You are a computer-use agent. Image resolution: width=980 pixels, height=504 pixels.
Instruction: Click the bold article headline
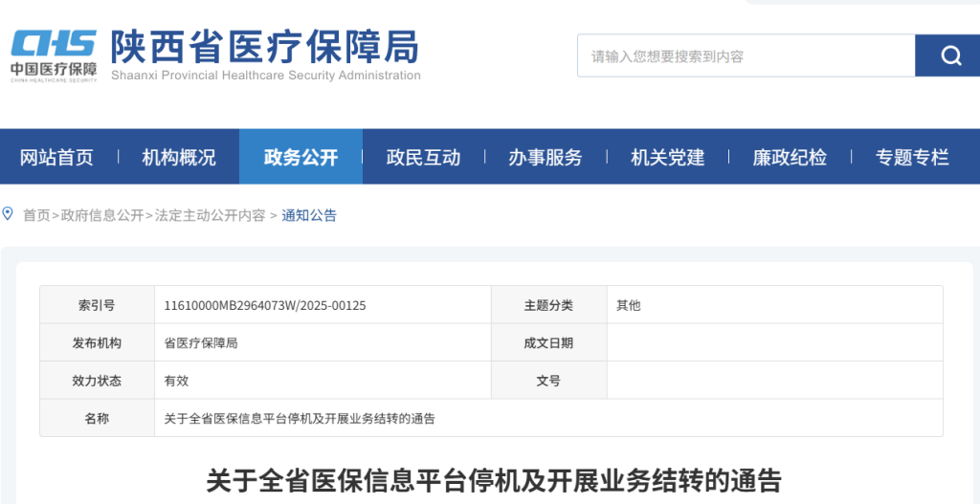[x=494, y=481]
